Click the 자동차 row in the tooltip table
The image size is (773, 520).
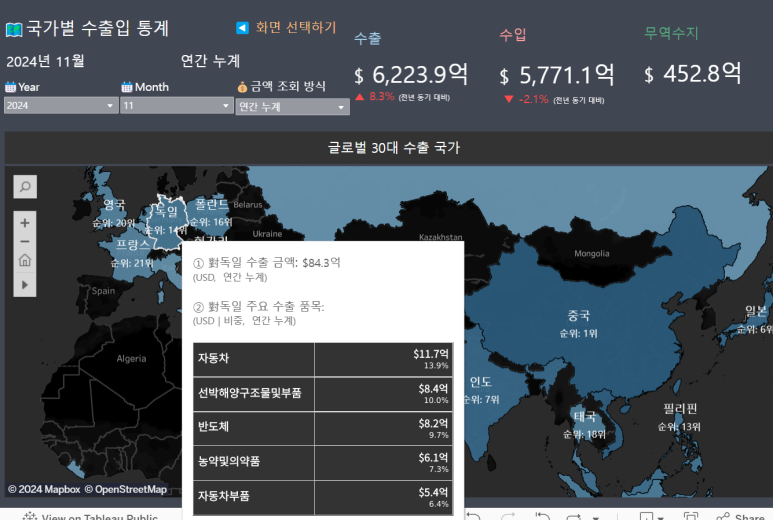click(323, 360)
